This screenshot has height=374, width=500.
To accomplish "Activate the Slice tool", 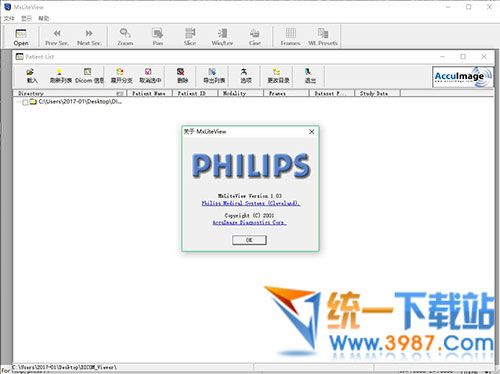I will 190,37.
